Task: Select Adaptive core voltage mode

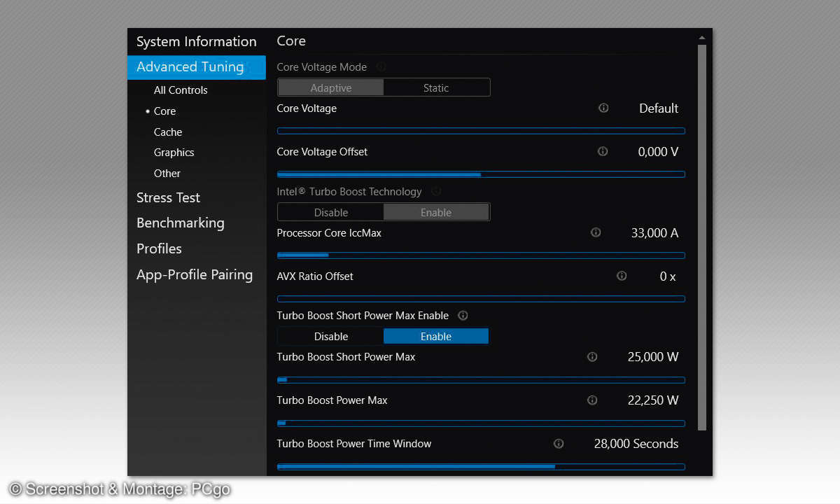Action: [x=331, y=87]
